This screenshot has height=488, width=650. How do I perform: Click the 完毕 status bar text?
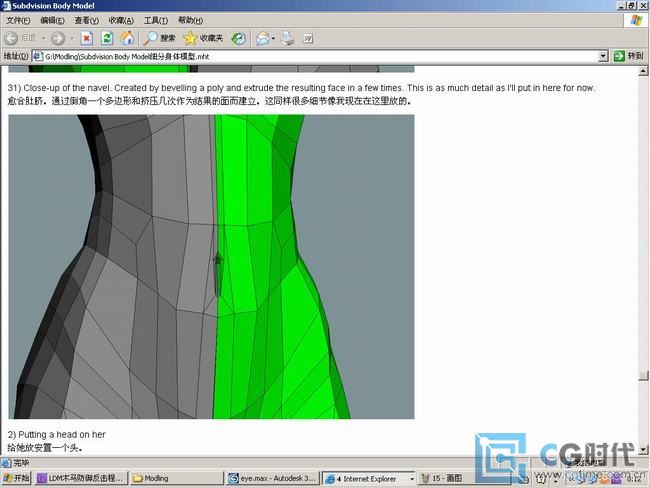(x=20, y=463)
